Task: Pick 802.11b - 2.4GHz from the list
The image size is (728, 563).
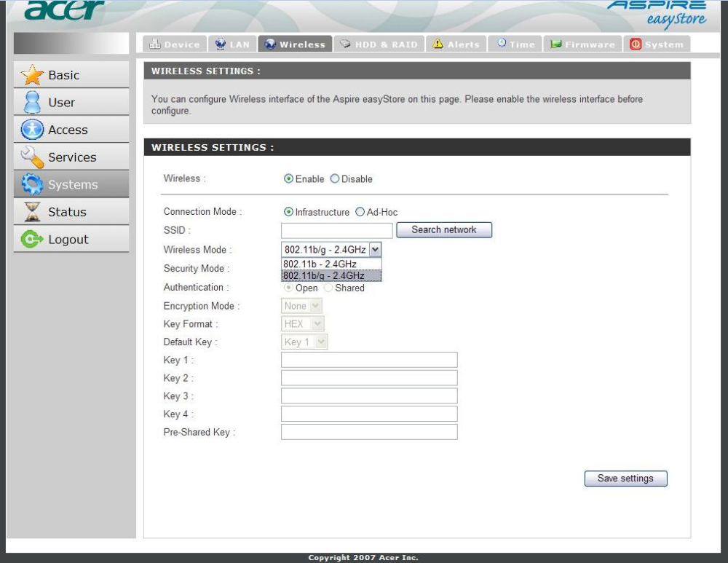Action: (x=331, y=264)
